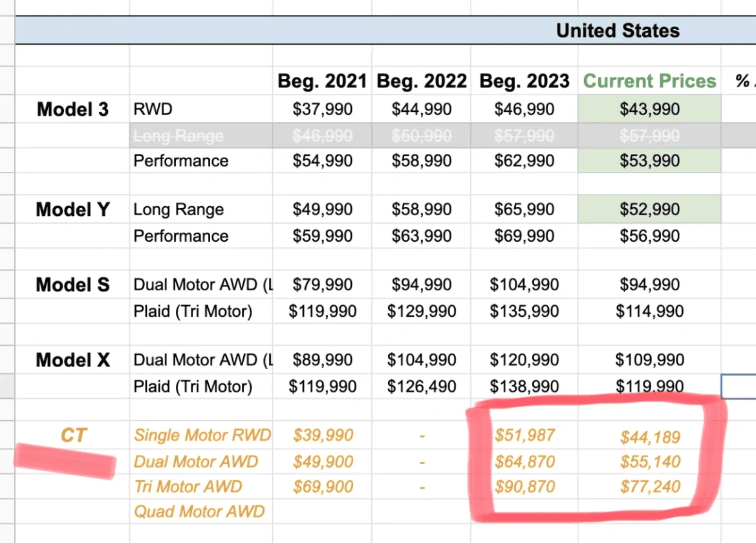Select the Beg. 2022 column header
This screenshot has height=543, width=756.
[x=422, y=81]
